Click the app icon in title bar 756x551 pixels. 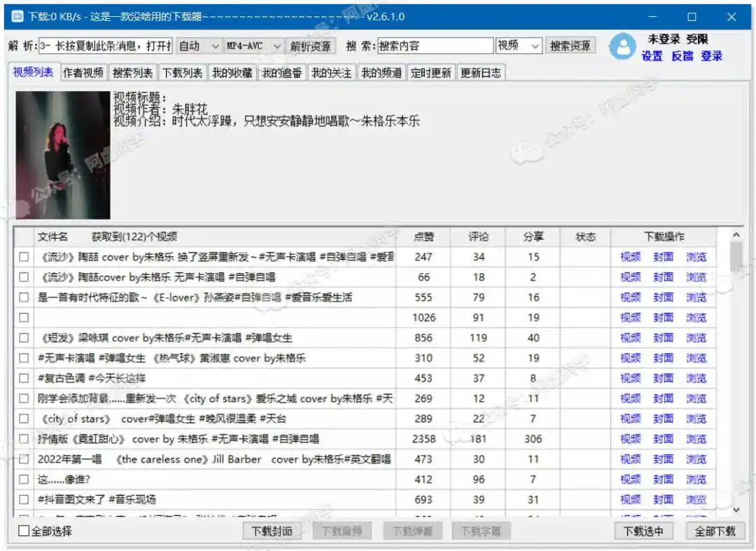click(17, 16)
